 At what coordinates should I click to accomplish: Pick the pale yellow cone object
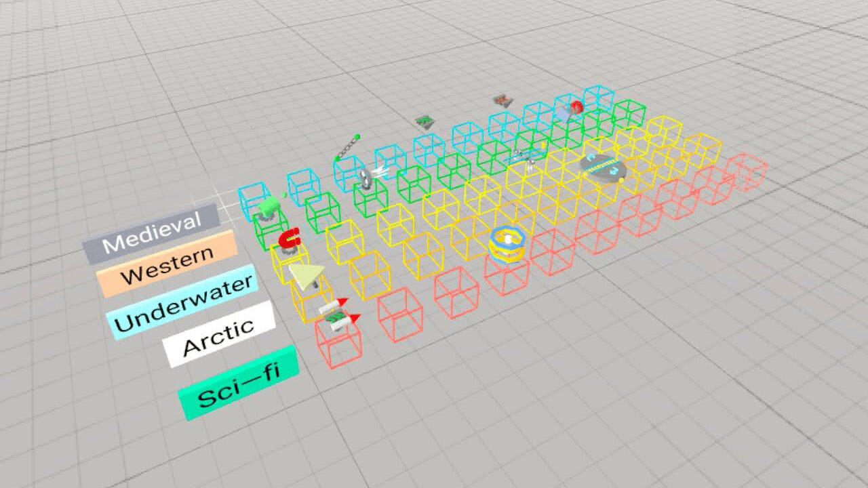(x=307, y=275)
